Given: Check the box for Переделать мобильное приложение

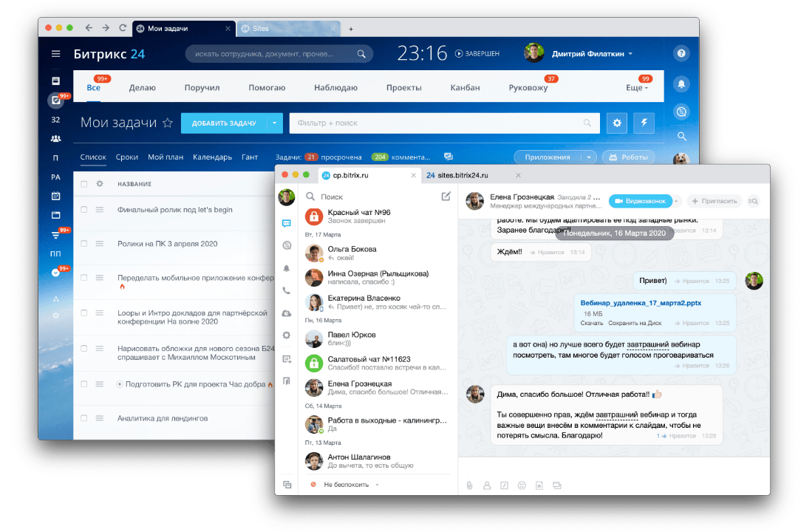Looking at the screenshot, I should click(84, 278).
